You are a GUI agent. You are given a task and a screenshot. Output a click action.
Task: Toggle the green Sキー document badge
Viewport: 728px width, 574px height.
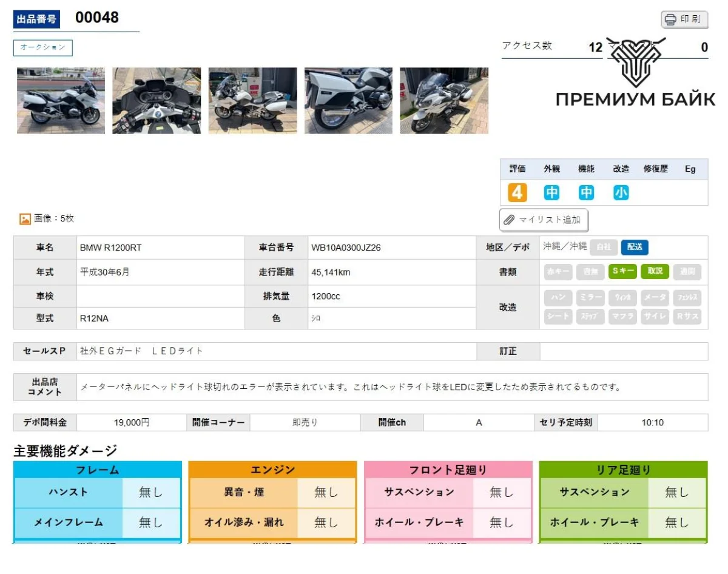622,271
